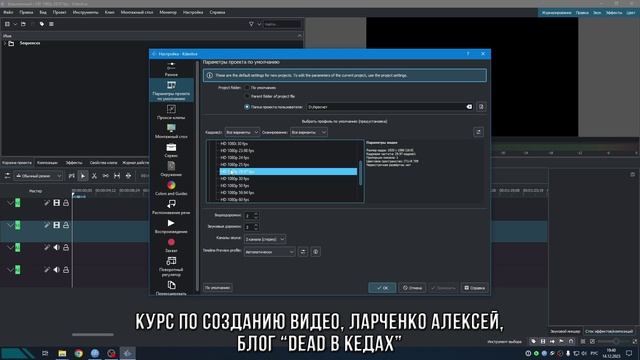Viewport: 640px width, 360px height.
Task: Open the Обычный режим edit mode dropdown
Action: click(x=38, y=176)
